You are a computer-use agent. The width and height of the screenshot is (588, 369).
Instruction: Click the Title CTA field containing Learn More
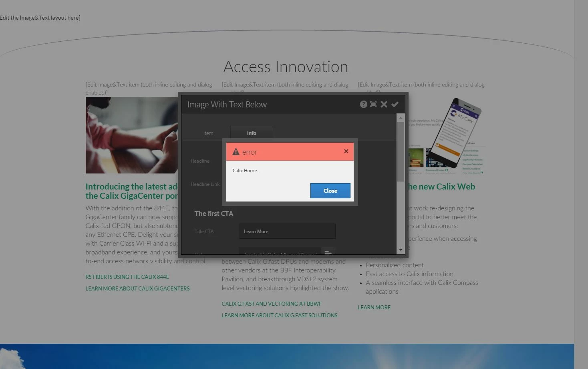tap(287, 231)
